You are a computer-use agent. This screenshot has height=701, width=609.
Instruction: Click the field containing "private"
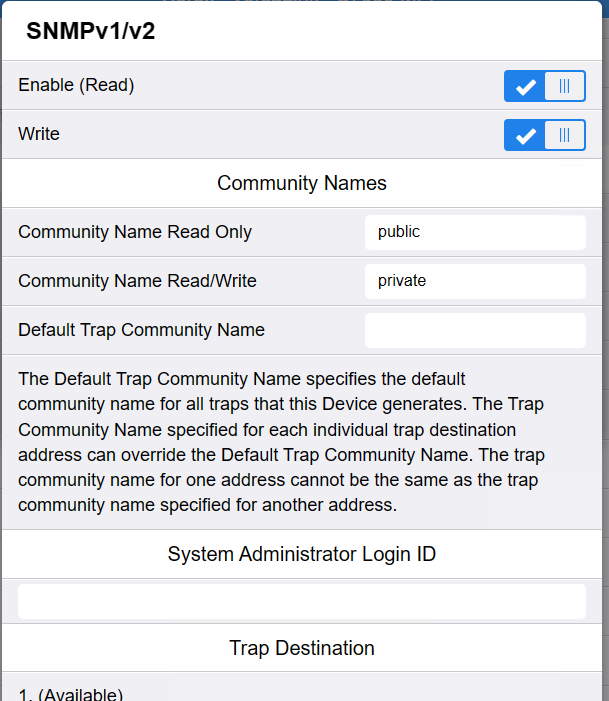pyautogui.click(x=474, y=281)
